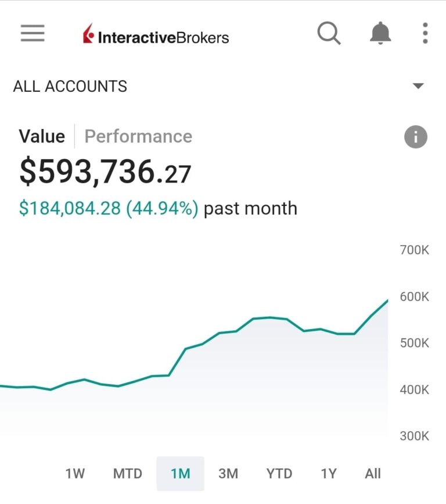Show the All time range
Image resolution: width=446 pixels, height=504 pixels.
(373, 474)
